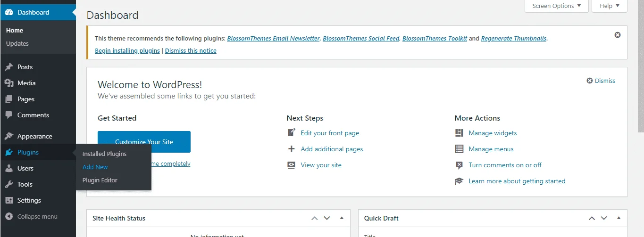Screen dimensions: 644x237
Task: Click the Plugins plug icon
Action: coord(9,152)
